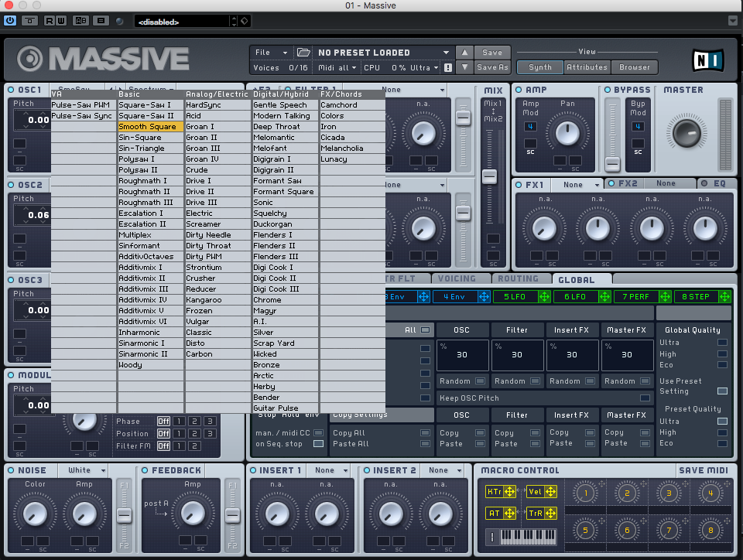
Task: Switch to the VOICING tab
Action: (457, 278)
